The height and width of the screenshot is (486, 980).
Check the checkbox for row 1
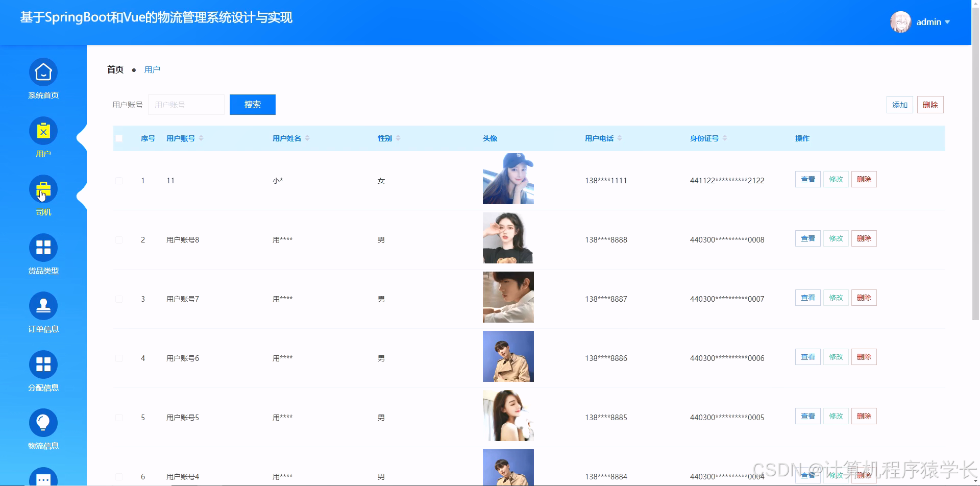point(119,180)
